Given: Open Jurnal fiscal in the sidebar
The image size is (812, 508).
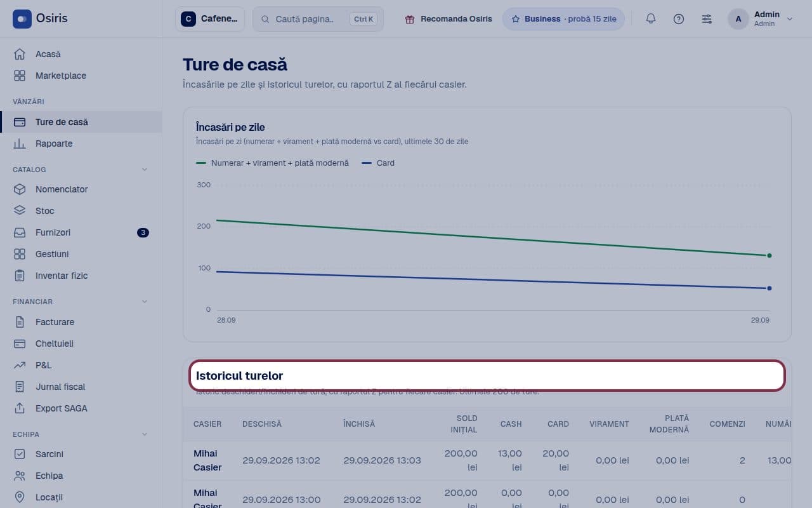Looking at the screenshot, I should tap(81, 387).
